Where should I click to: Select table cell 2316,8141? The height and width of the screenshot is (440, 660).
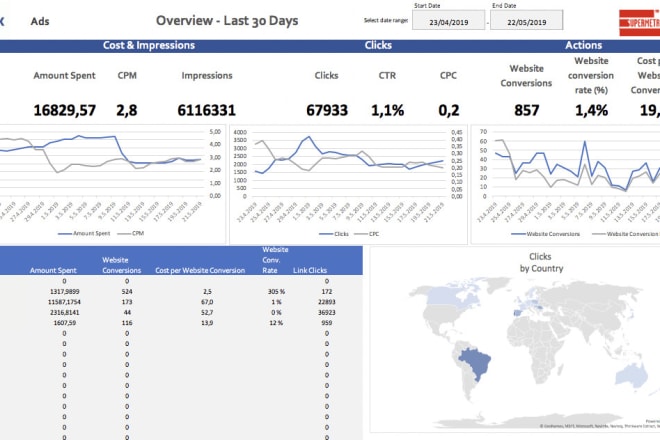[64, 312]
